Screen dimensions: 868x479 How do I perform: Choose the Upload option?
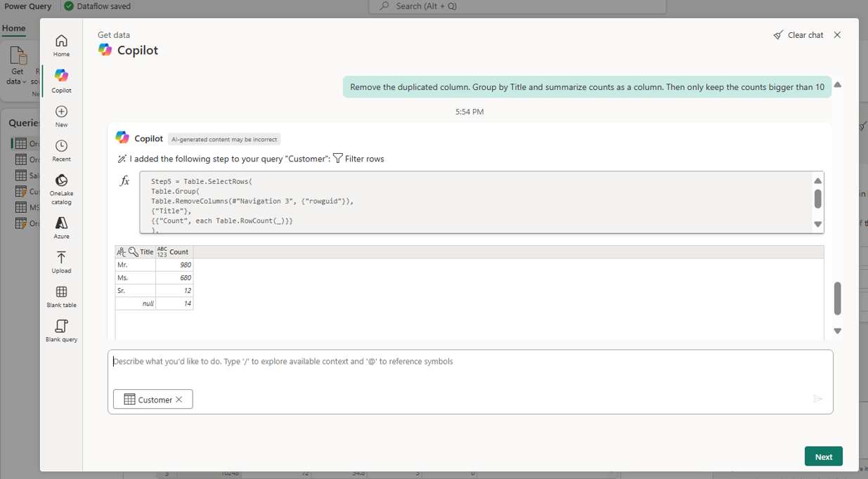pos(61,262)
